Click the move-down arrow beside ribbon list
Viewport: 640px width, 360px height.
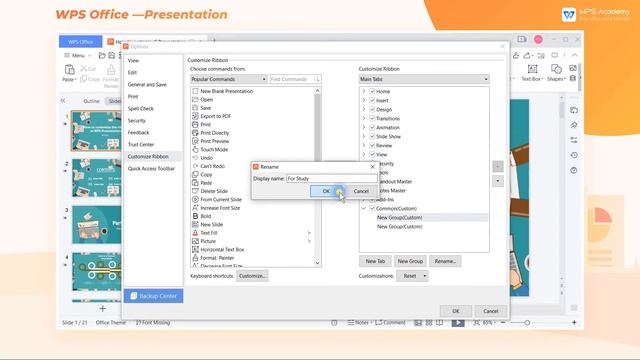[498, 181]
